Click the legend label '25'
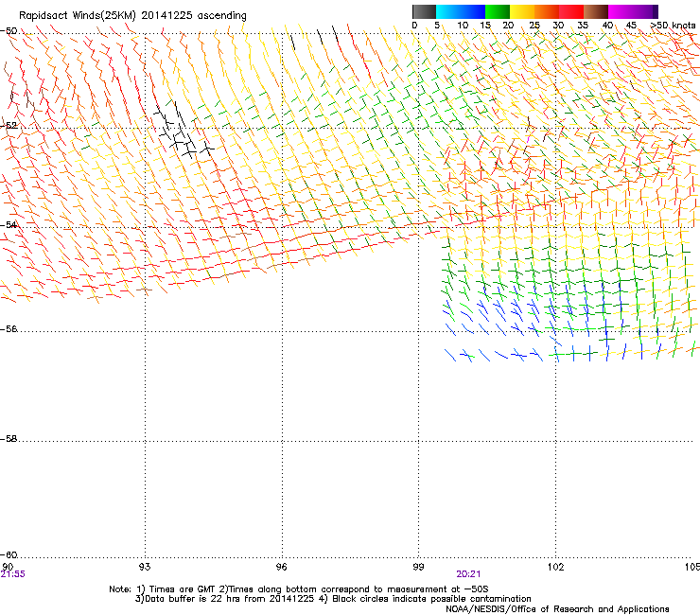The width and height of the screenshot is (700, 615). pos(534,25)
